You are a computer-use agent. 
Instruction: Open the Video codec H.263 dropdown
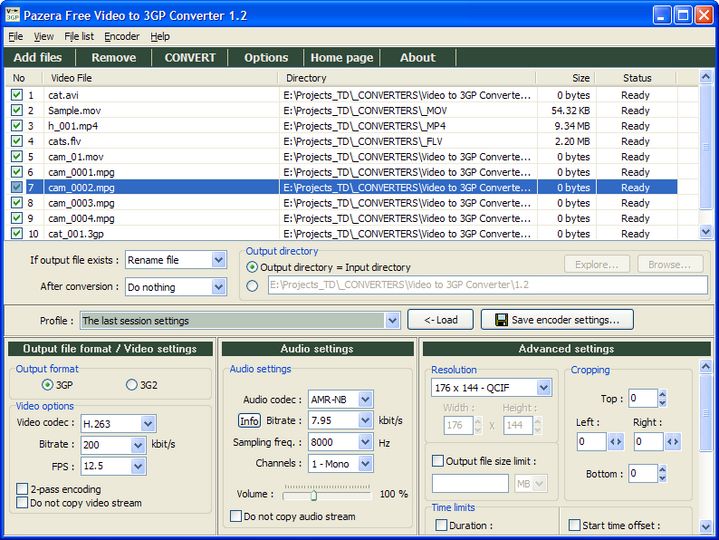pyautogui.click(x=148, y=424)
